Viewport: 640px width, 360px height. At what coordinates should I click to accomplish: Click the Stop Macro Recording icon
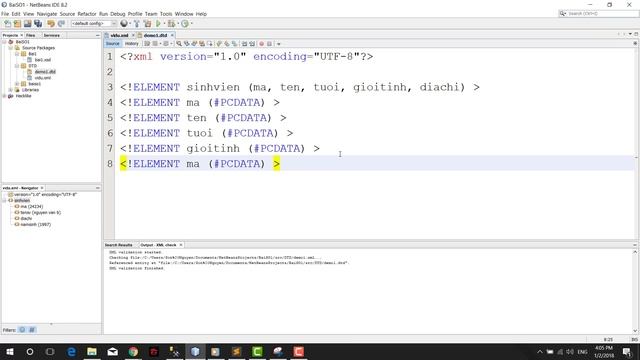pos(269,44)
